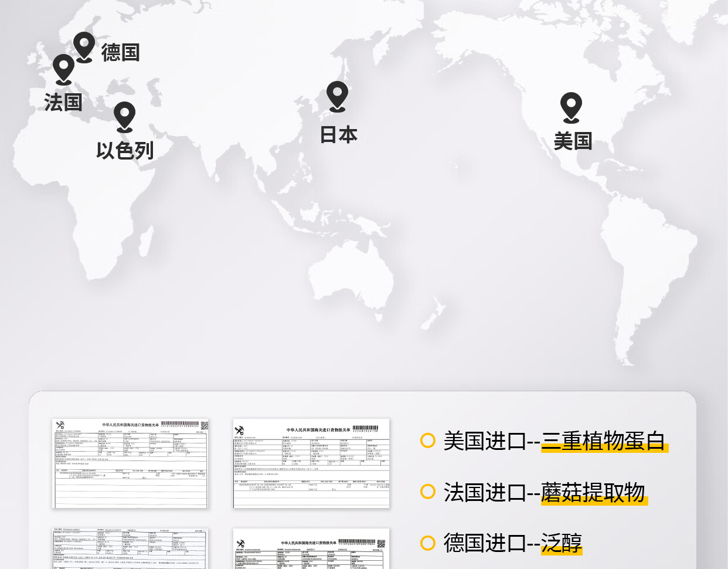The width and height of the screenshot is (728, 569).
Task: Click the highlighted text 三重植物蛋白
Action: (x=604, y=441)
